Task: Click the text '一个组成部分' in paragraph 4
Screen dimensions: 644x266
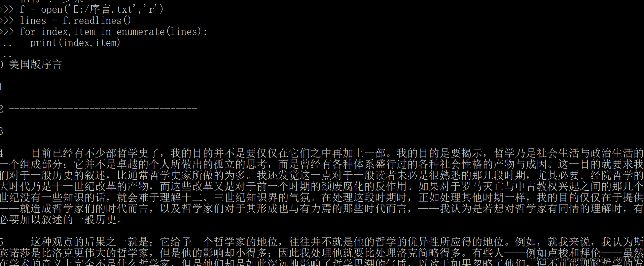Action: click(x=31, y=164)
